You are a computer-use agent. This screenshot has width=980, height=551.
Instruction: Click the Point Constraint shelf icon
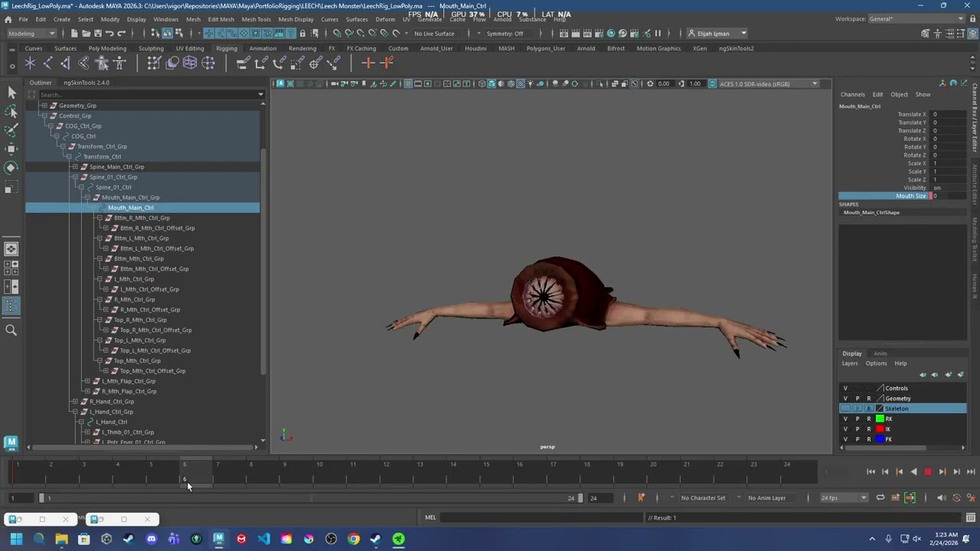point(261,64)
